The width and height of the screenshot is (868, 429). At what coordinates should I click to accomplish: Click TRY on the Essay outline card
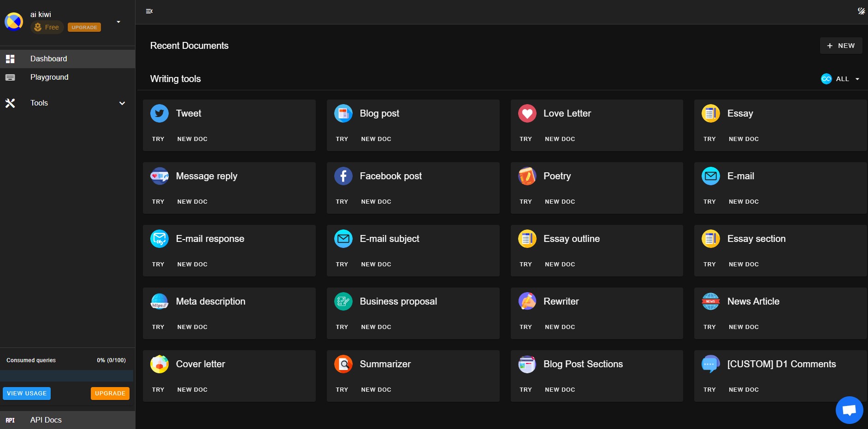(526, 264)
